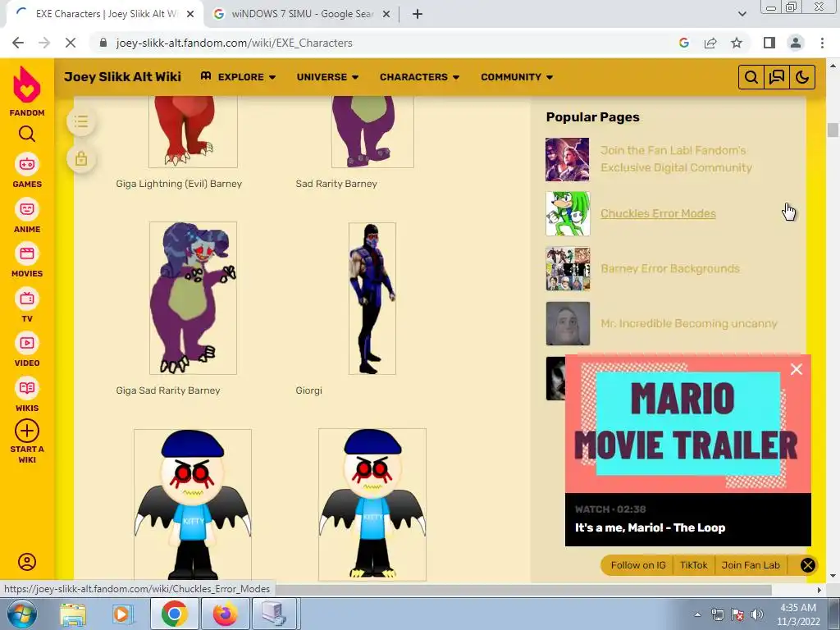Expand the Universe dropdown menu
Screen dimensions: 840x630
pos(328,77)
